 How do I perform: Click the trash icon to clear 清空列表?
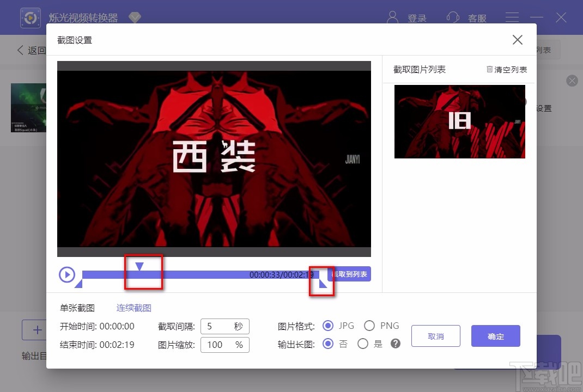489,69
